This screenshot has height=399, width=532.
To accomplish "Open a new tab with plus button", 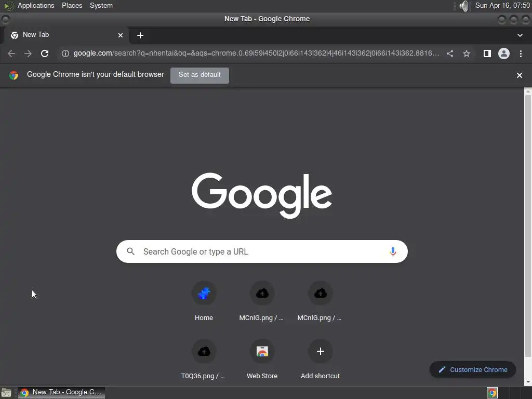I will click(140, 35).
